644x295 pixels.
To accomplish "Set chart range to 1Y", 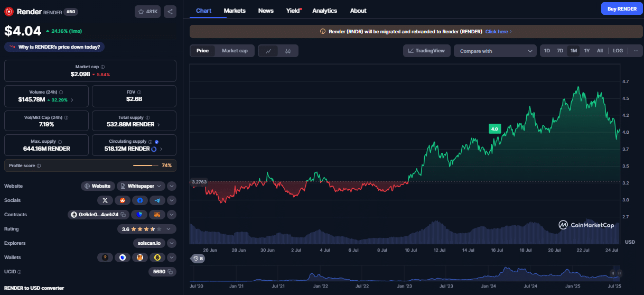I will 586,51.
